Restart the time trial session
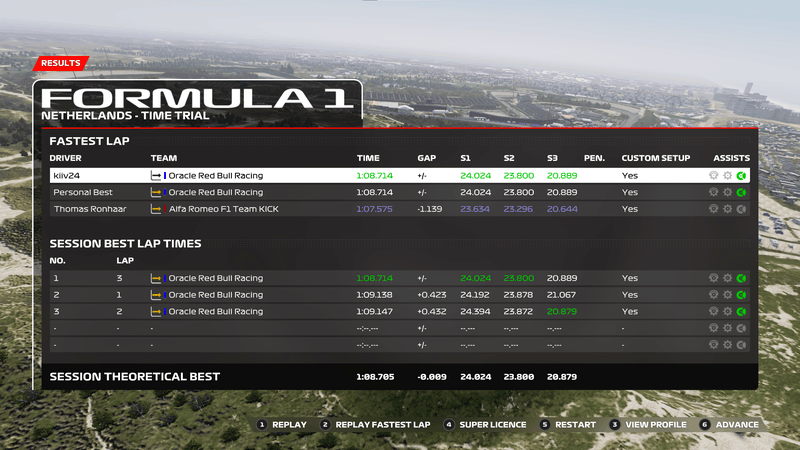Image resolution: width=800 pixels, height=450 pixels. [x=575, y=424]
